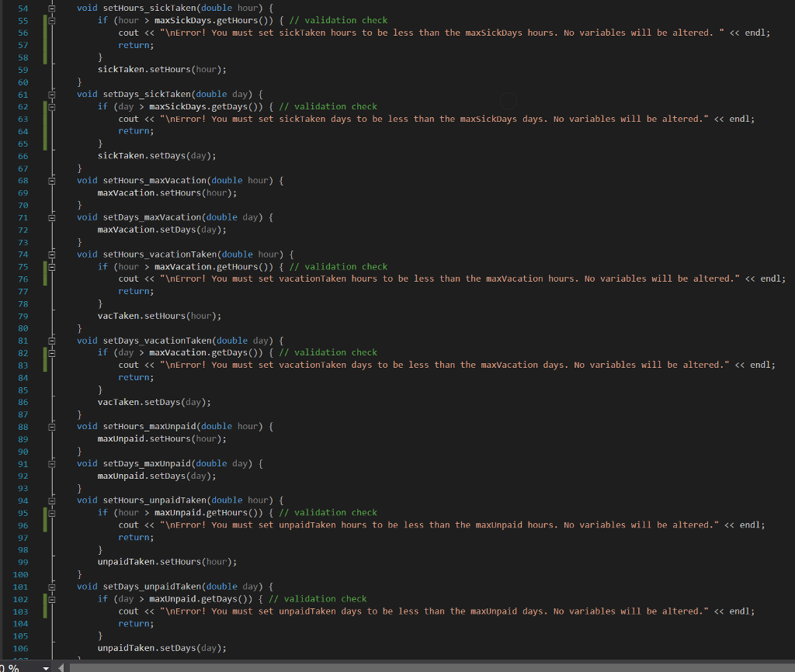Collapse the if block at line 95
Viewport: 795px width, 672px height.
click(52, 513)
